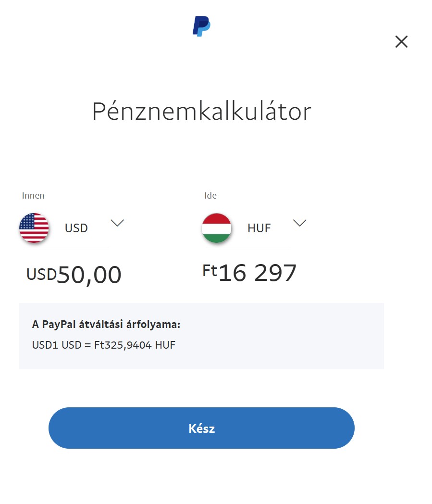
Task: Click the Ft prefix before 16 297
Action: tap(210, 270)
